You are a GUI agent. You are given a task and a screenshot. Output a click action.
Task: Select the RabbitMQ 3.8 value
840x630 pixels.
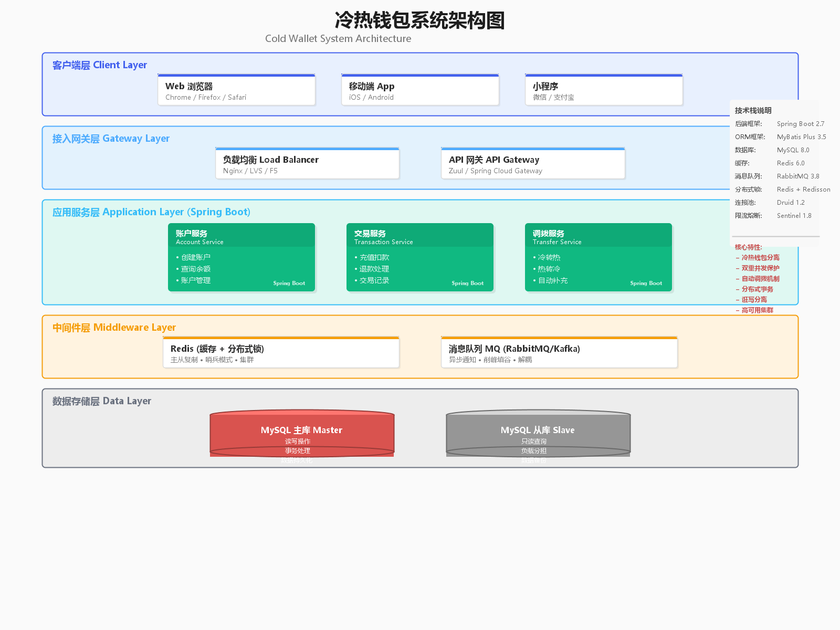tap(798, 176)
